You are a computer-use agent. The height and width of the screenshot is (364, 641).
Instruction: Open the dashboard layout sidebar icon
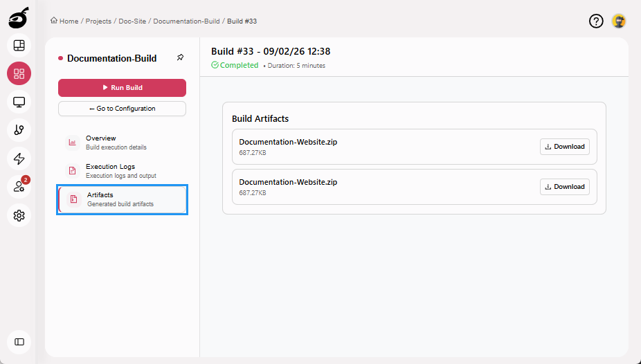coord(19,46)
